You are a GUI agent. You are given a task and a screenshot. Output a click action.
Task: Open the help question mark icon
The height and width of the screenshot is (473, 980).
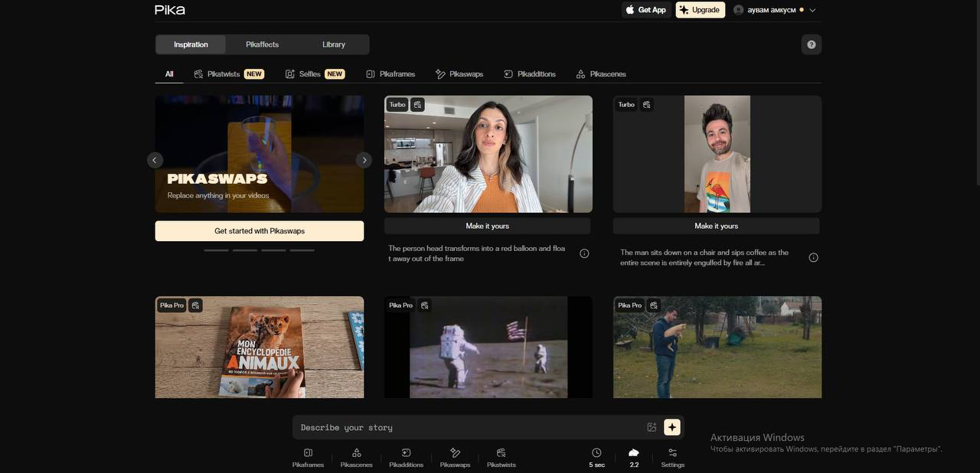coord(812,44)
